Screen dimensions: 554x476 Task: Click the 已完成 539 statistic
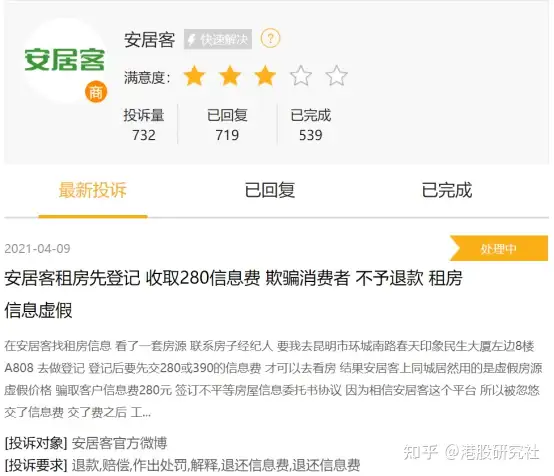tap(311, 125)
